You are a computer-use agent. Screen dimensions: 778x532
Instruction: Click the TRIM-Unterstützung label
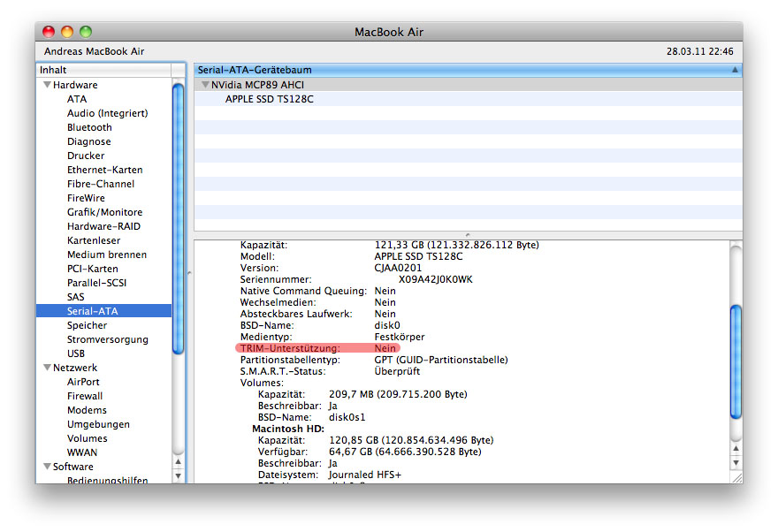tap(290, 348)
